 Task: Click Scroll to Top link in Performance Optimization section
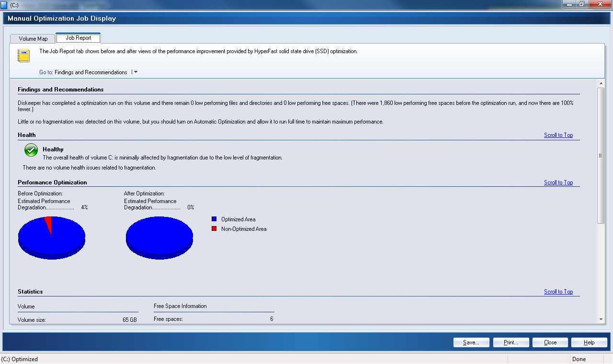[x=558, y=182]
